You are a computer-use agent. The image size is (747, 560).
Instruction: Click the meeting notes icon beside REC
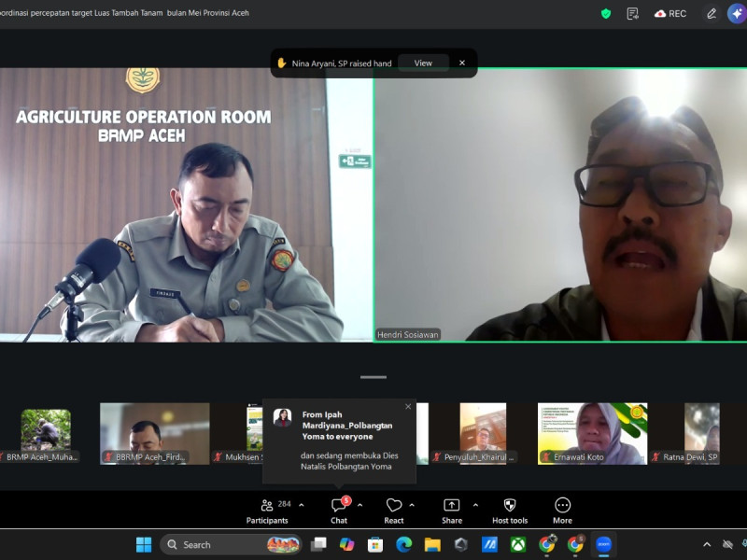click(633, 13)
